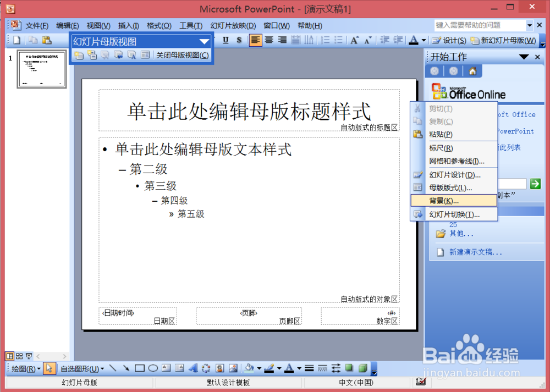Click the Line Color brush icon

click(x=269, y=368)
